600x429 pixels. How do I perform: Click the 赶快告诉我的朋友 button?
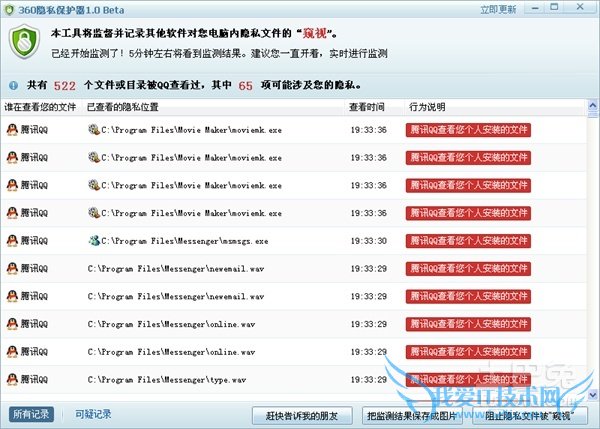pos(302,416)
